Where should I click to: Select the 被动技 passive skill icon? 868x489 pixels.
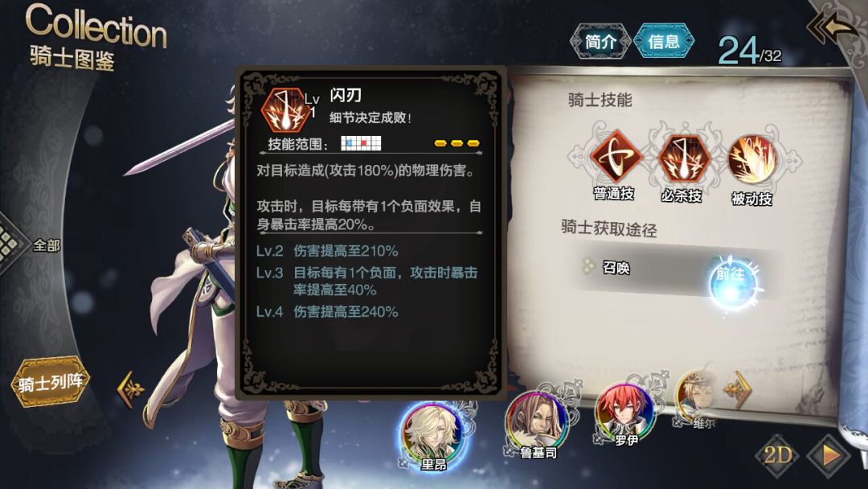pyautogui.click(x=751, y=159)
